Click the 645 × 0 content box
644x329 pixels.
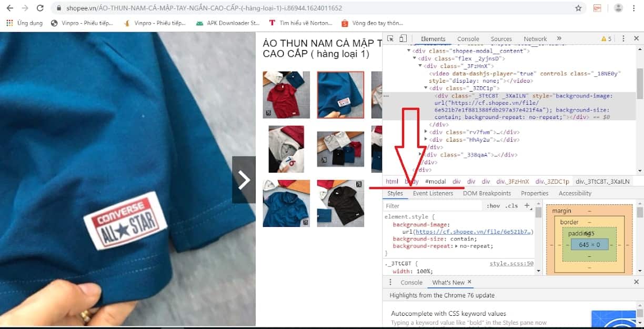click(x=589, y=245)
